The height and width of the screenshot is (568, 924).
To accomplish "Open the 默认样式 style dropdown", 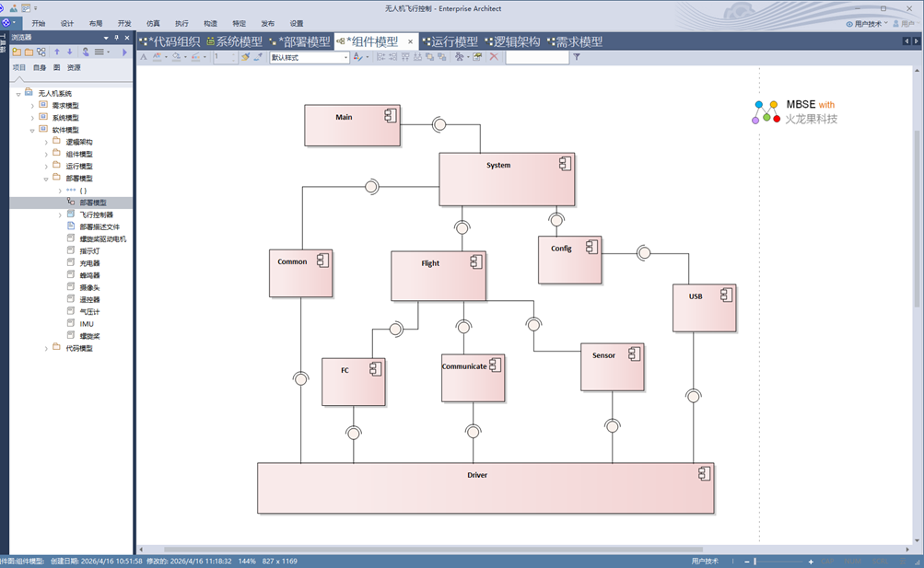I will [346, 57].
